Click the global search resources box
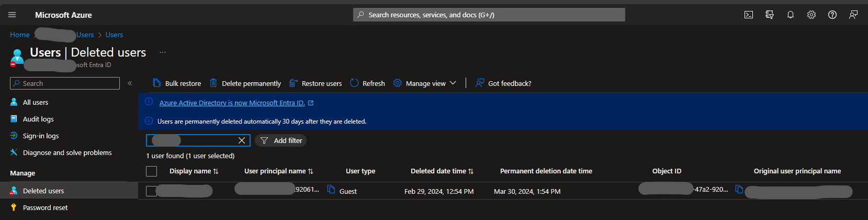868x220 pixels. click(x=489, y=15)
